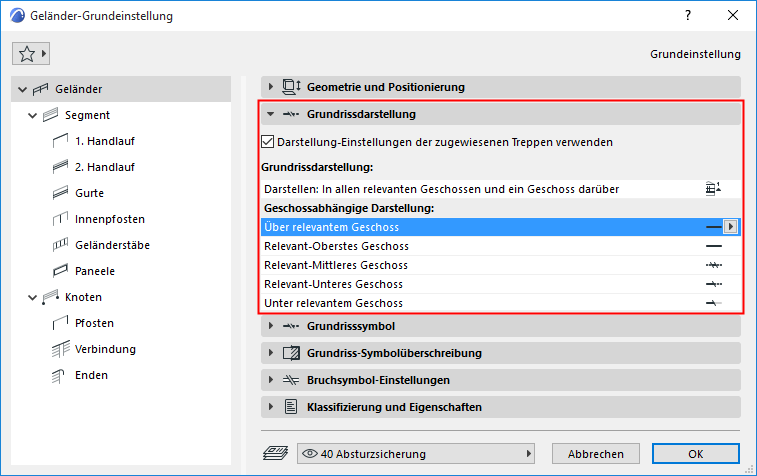Image resolution: width=757 pixels, height=476 pixels.
Task: Expand the Geometrie und Positionierung panel
Action: click(271, 87)
